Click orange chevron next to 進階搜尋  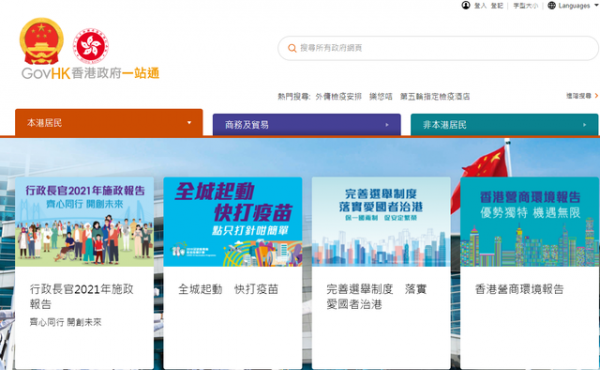pos(596,96)
